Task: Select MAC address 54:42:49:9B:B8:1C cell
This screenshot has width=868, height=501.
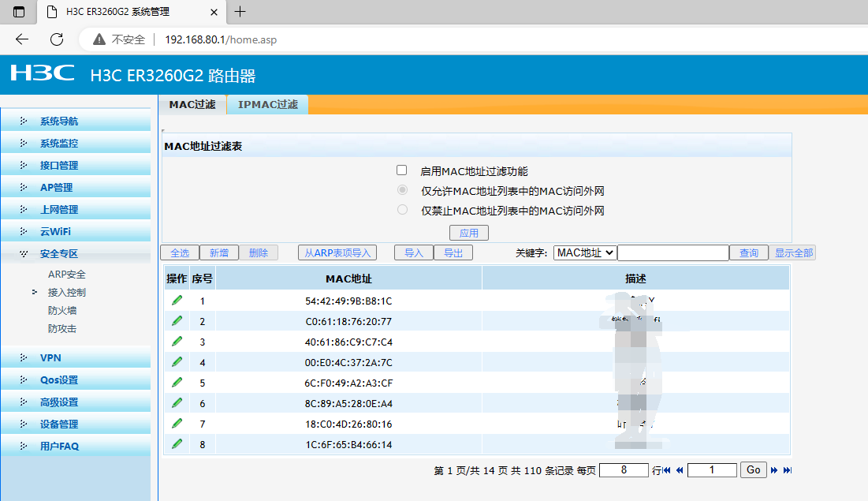Action: [x=348, y=301]
